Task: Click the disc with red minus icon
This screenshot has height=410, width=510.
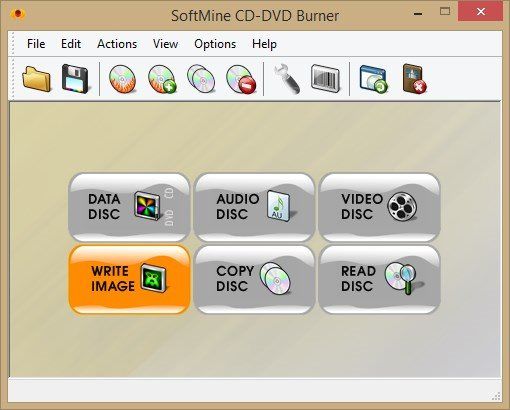Action: click(x=241, y=79)
